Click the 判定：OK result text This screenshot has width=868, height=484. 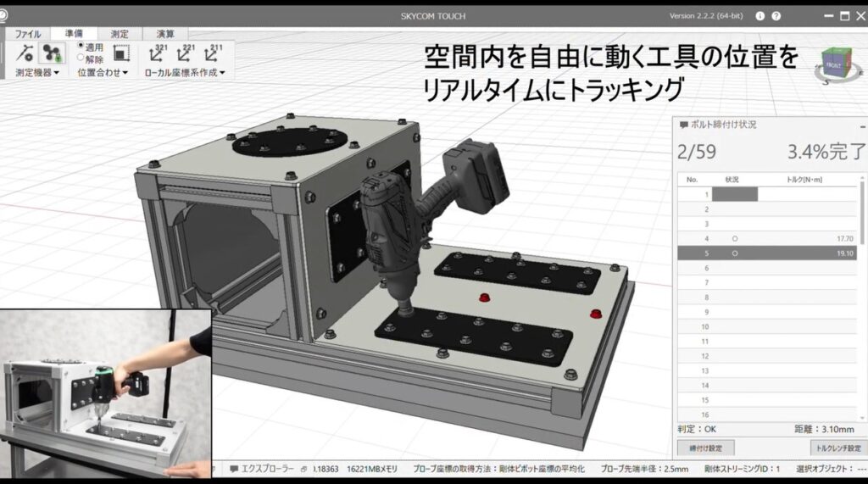point(697,429)
